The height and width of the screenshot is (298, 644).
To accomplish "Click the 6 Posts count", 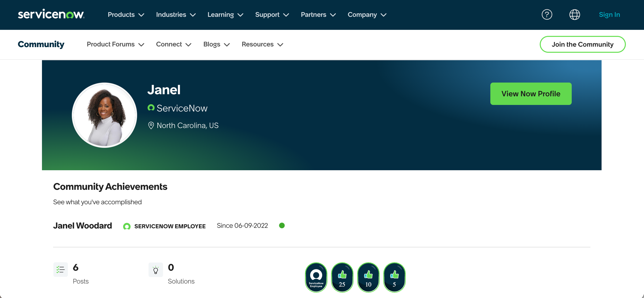I will click(x=75, y=268).
